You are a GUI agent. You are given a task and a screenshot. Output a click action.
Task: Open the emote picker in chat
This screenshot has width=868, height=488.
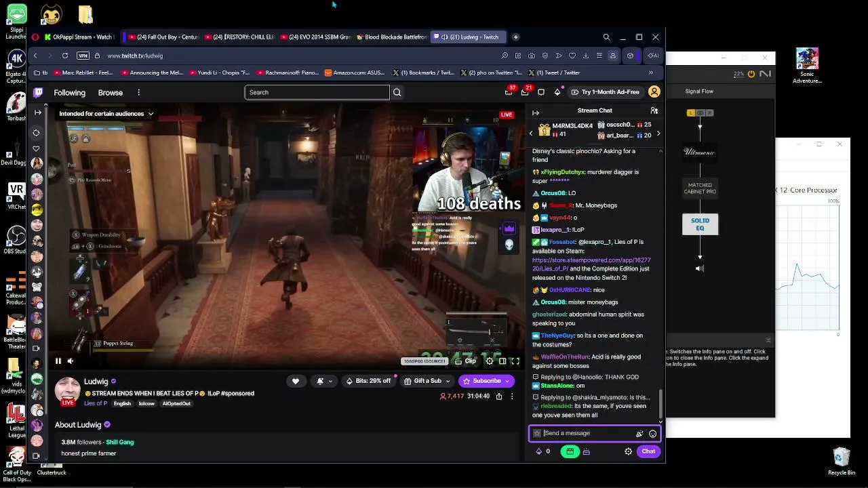click(653, 434)
